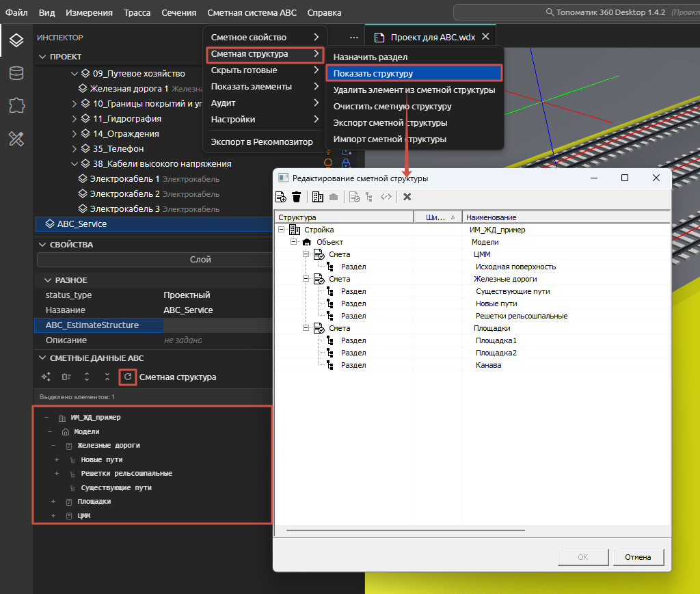Click the collapse-all arrows icon in ABC toolbar
The width and height of the screenshot is (700, 594).
(x=107, y=377)
